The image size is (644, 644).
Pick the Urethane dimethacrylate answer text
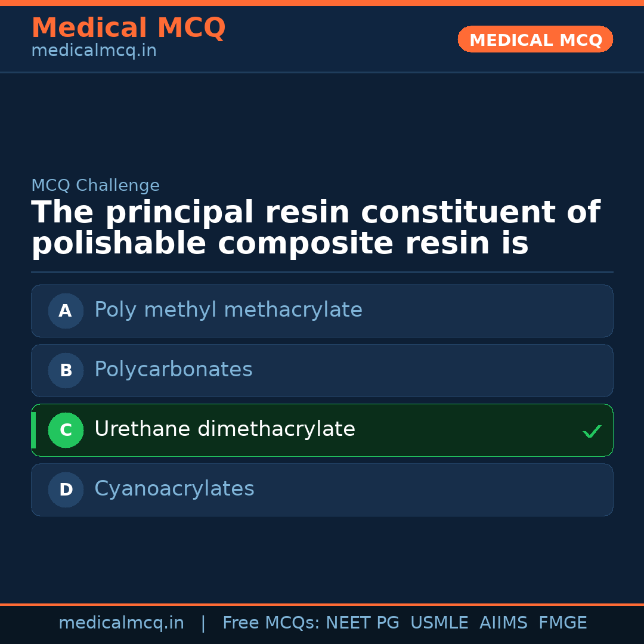[x=225, y=429]
